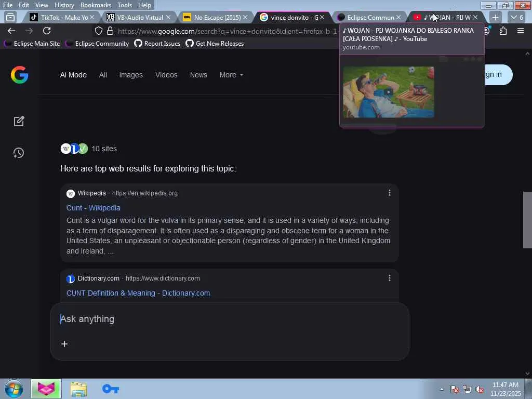Close the Eclipse Community tab

click(x=398, y=17)
